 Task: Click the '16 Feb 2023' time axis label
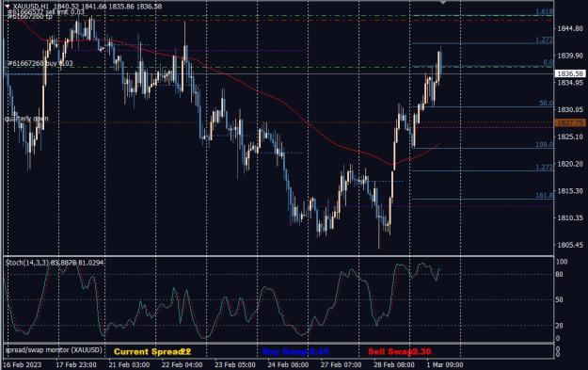(23, 364)
